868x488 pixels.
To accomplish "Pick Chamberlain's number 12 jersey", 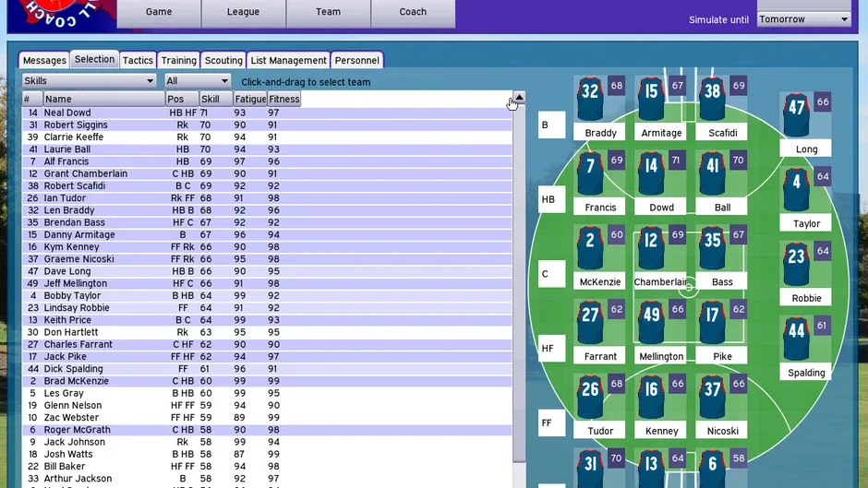I will point(651,248).
